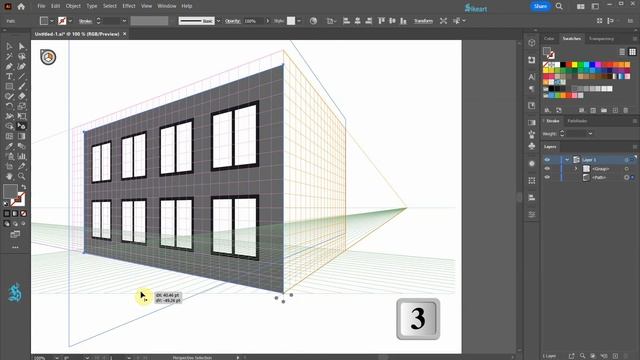Click the large Fill color box in toolbar
The height and width of the screenshot is (360, 640).
[x=10, y=191]
